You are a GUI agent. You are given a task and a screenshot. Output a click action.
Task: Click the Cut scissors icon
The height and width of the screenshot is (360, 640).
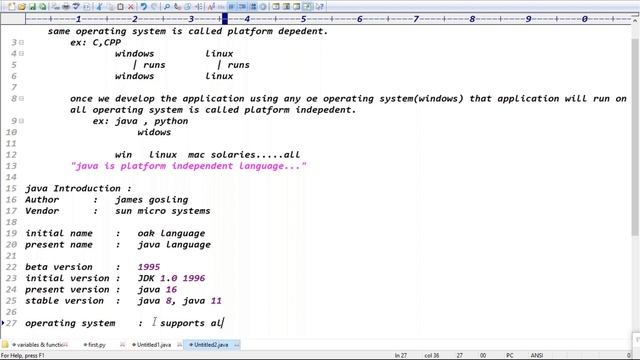[99, 7]
